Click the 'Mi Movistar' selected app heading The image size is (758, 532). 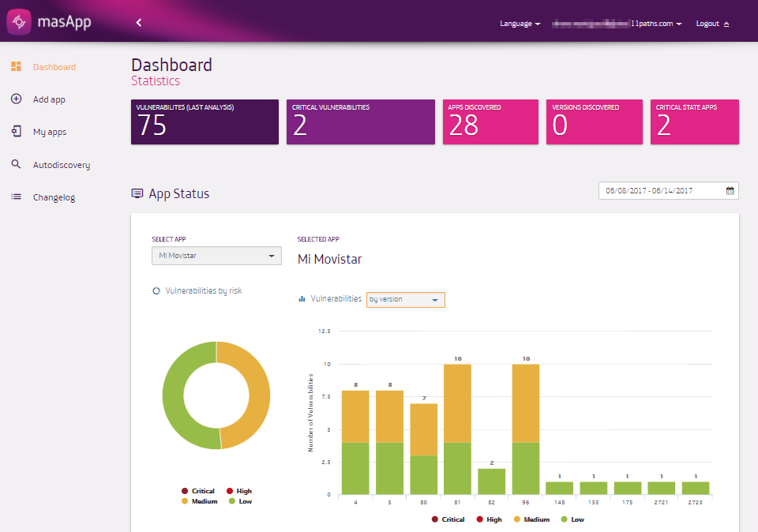[330, 260]
